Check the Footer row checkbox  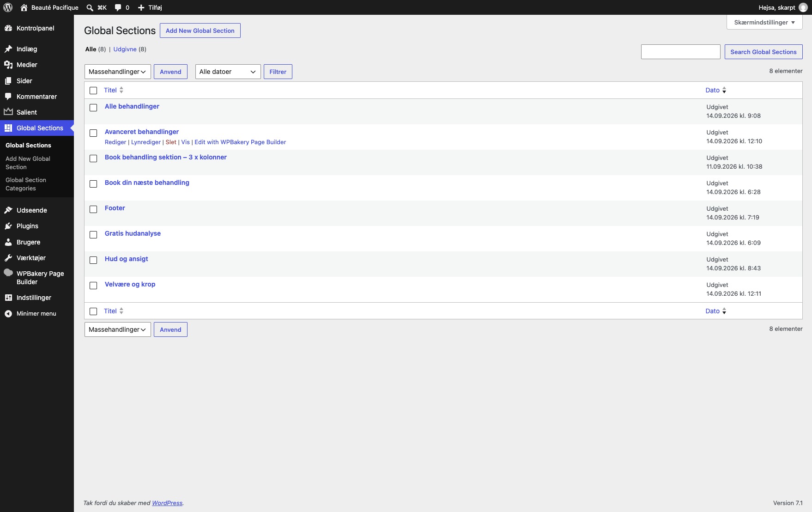pyautogui.click(x=93, y=209)
